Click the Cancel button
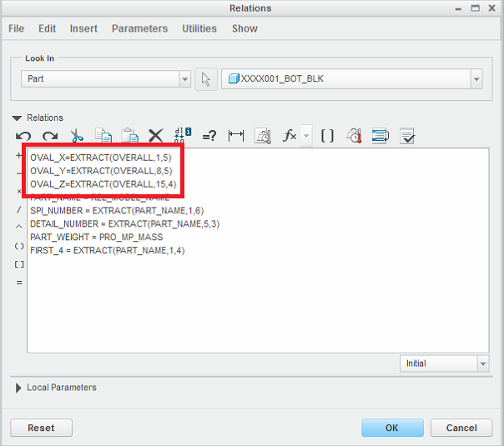Image resolution: width=504 pixels, height=446 pixels. pyautogui.click(x=461, y=428)
